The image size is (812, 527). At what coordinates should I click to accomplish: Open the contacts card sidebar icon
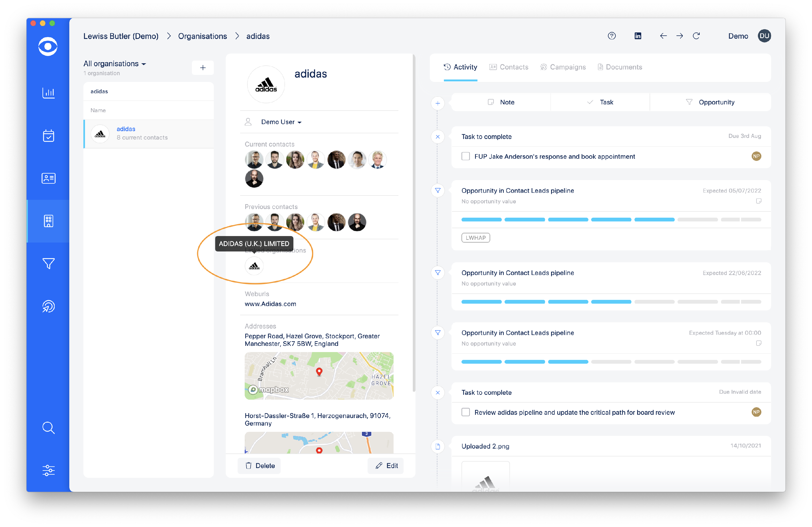click(48, 178)
